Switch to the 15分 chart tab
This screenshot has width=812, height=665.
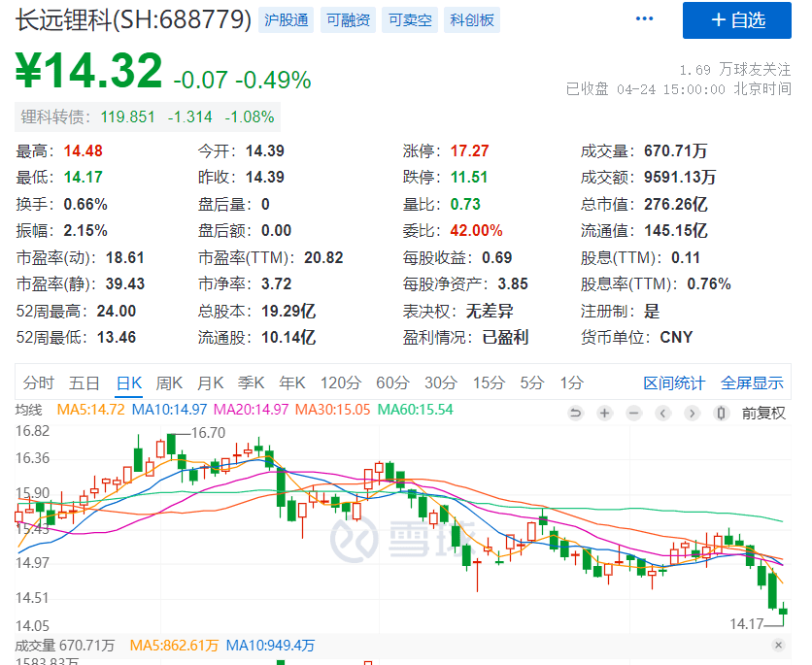[x=489, y=382]
